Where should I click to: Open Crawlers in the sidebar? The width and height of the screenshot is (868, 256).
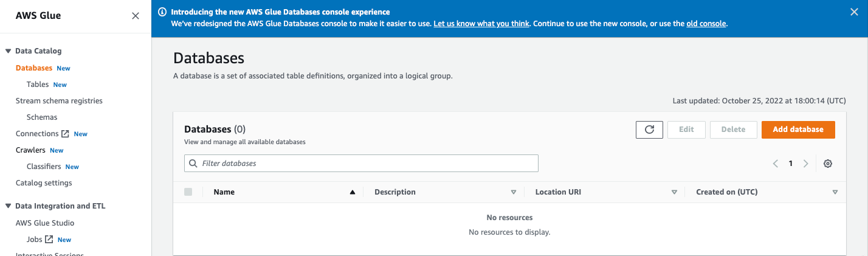(30, 150)
